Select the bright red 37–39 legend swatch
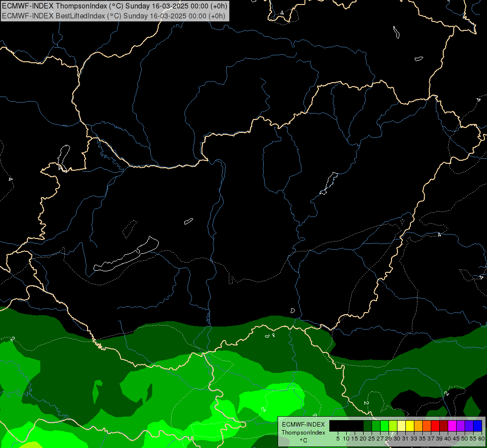Screen dimensions: 487x448 [x=435, y=426]
